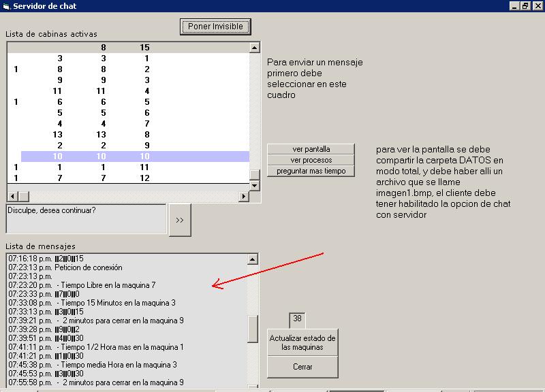Select cabin row 9 9 3
Viewport: 545px width, 392px height.
(x=128, y=80)
